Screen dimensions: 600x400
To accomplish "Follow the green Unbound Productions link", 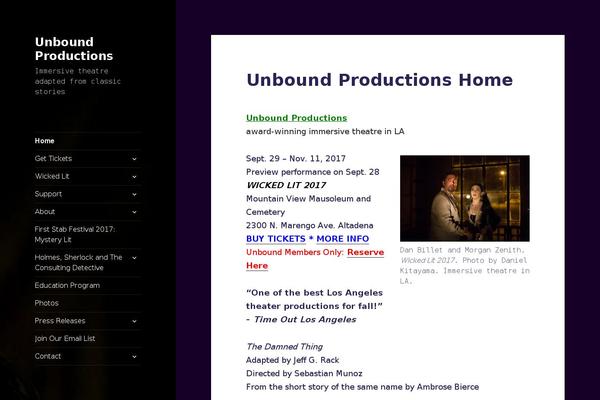I will click(x=297, y=118).
